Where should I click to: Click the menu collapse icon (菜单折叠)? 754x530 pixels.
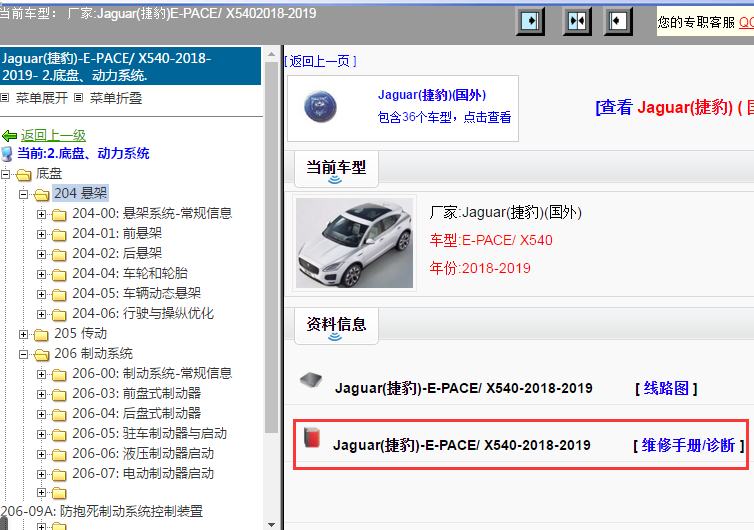click(78, 98)
